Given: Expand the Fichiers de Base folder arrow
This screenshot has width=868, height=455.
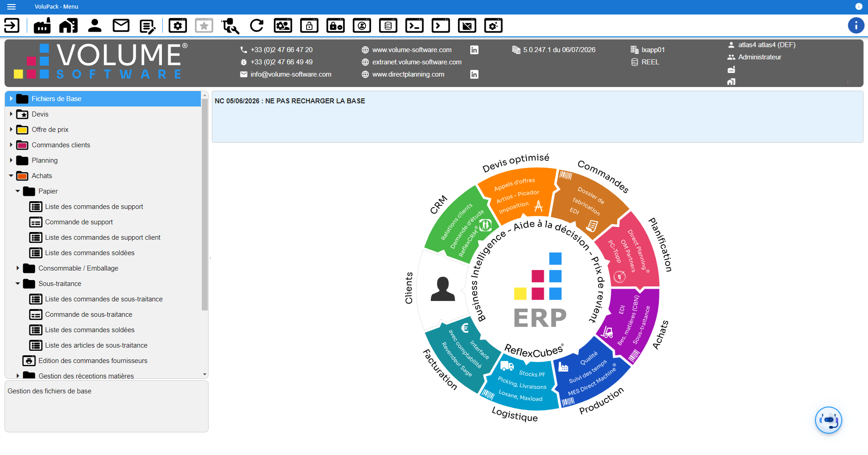Looking at the screenshot, I should point(11,98).
